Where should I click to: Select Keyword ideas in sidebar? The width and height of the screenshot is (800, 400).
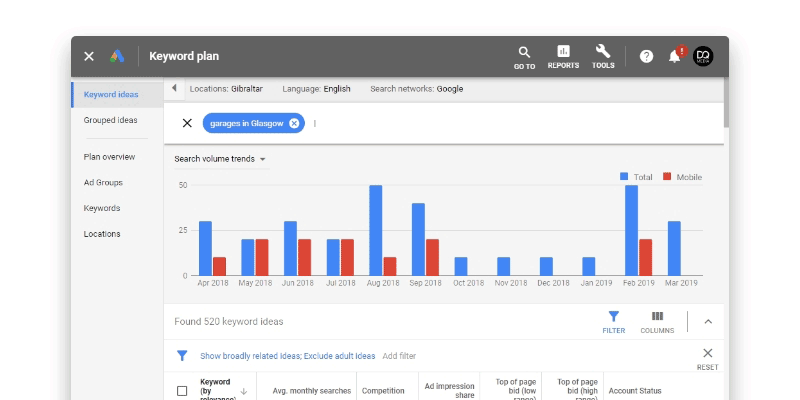[117, 94]
